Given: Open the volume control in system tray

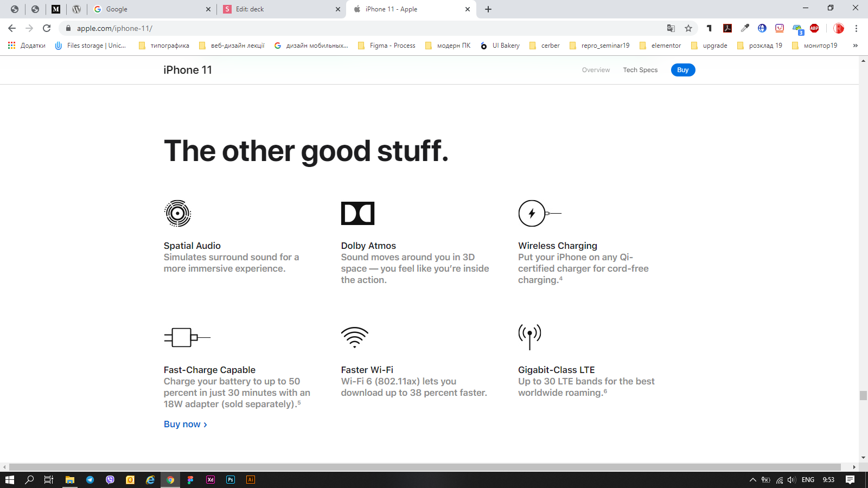Looking at the screenshot, I should pyautogui.click(x=792, y=480).
